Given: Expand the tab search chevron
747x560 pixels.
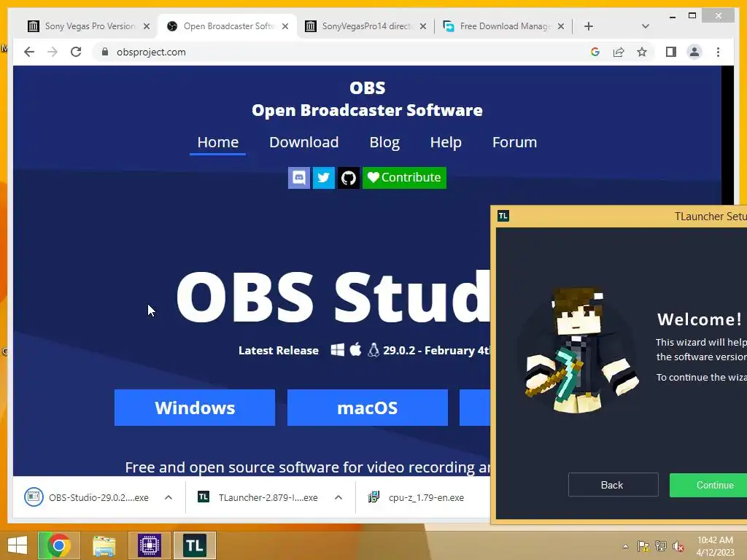Looking at the screenshot, I should [x=646, y=26].
